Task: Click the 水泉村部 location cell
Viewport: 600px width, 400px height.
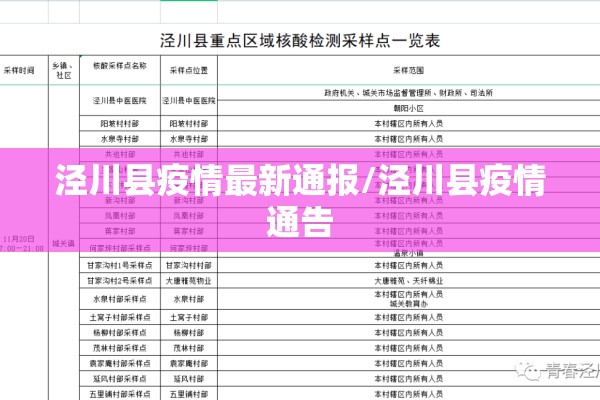Action: point(189,299)
